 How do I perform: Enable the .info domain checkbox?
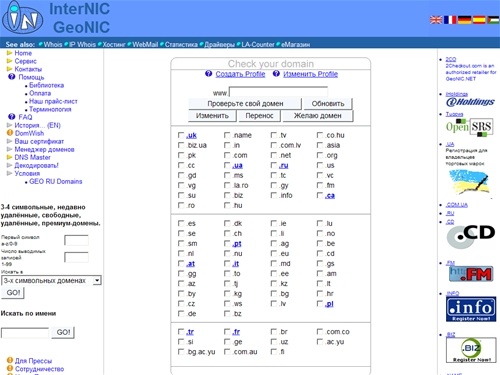tap(274, 195)
